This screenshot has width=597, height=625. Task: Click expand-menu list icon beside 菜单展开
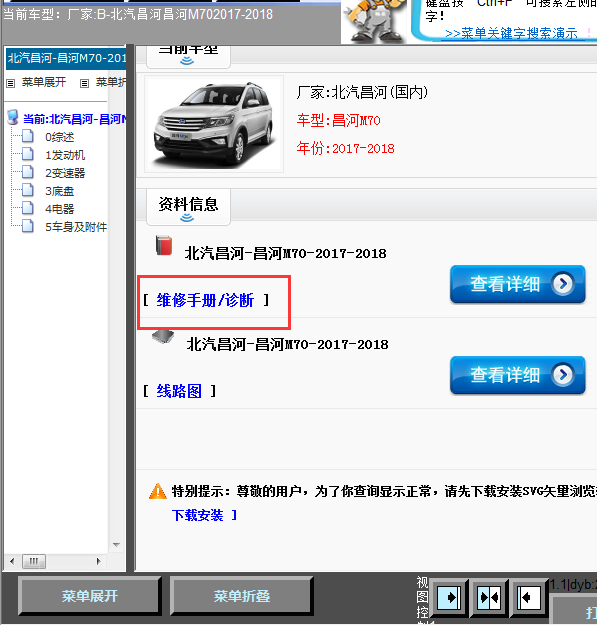(x=10, y=83)
